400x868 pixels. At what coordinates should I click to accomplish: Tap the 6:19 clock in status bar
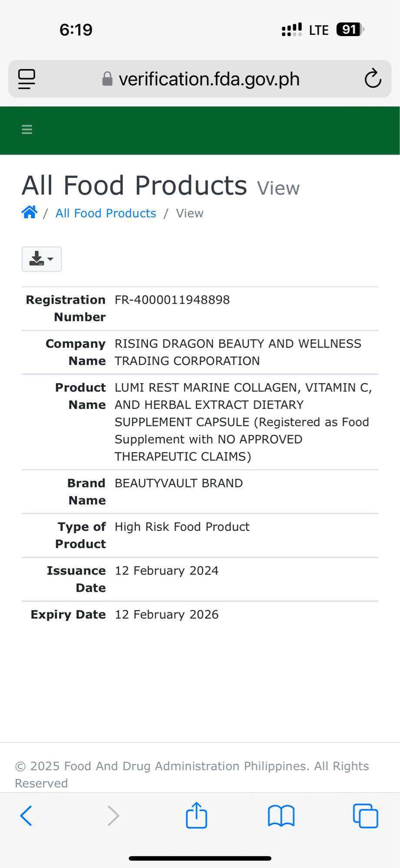coord(76,30)
